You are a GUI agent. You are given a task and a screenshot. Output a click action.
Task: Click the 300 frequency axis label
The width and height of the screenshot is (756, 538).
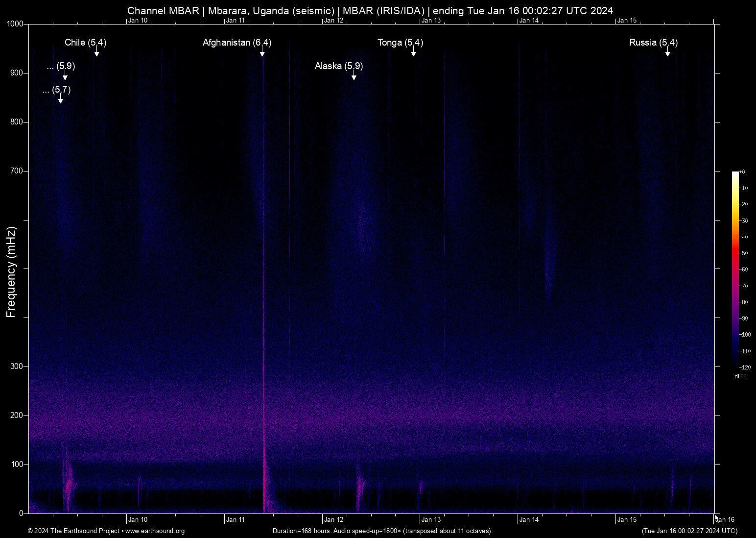point(17,367)
